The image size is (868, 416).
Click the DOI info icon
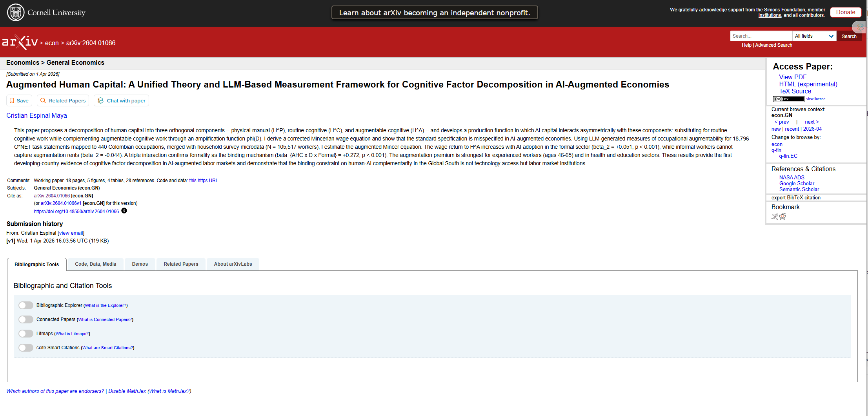coord(124,211)
